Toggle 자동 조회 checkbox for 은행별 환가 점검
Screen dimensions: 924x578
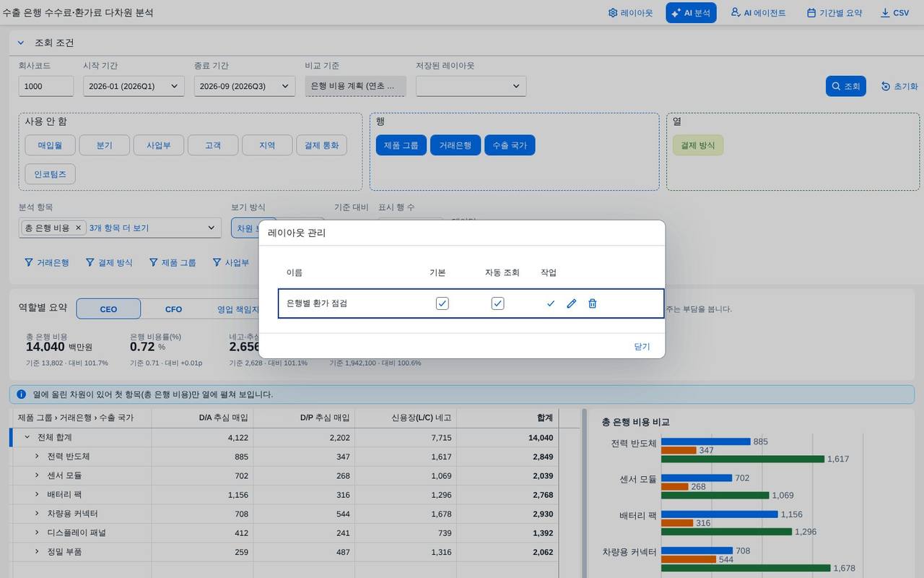tap(498, 303)
